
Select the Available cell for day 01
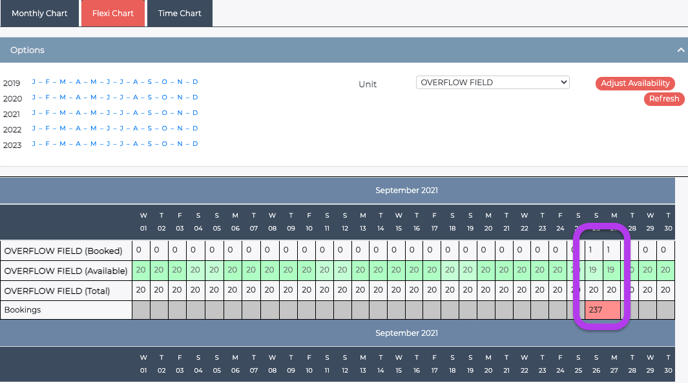(141, 270)
